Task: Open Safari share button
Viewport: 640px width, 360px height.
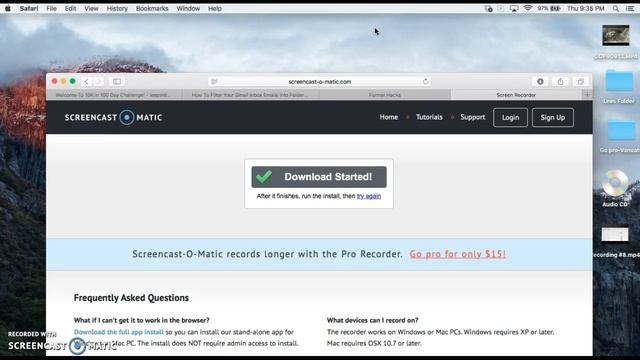Action: click(x=560, y=82)
